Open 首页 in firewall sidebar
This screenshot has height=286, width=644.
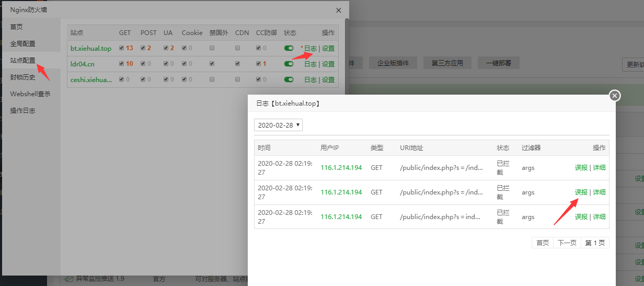coord(31,27)
